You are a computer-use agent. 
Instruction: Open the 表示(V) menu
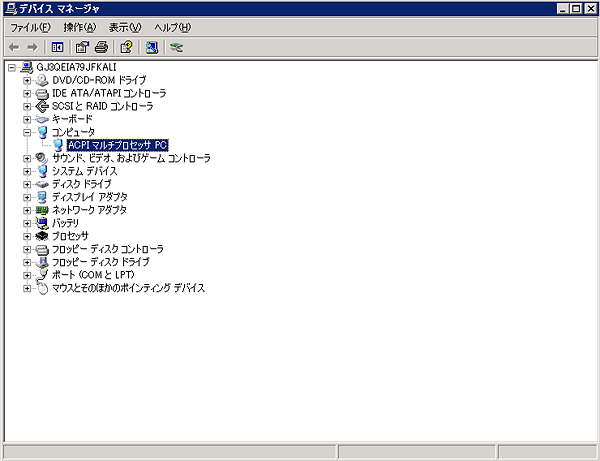(x=125, y=27)
